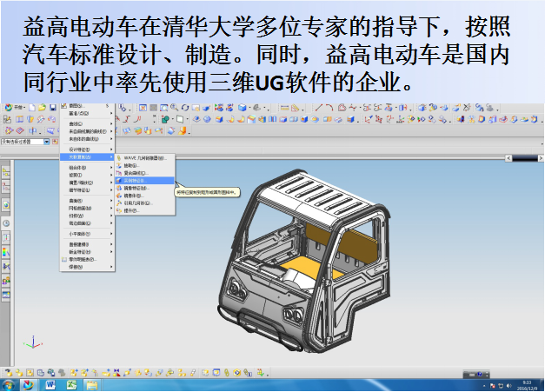This screenshot has width=545, height=392.
Task: Select 引用几何体(G)... submenu item
Action: (x=144, y=203)
